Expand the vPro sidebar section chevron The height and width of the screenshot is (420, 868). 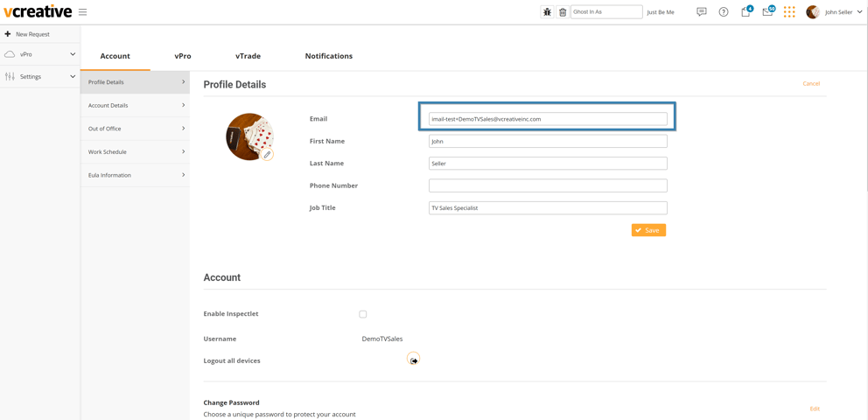click(73, 54)
